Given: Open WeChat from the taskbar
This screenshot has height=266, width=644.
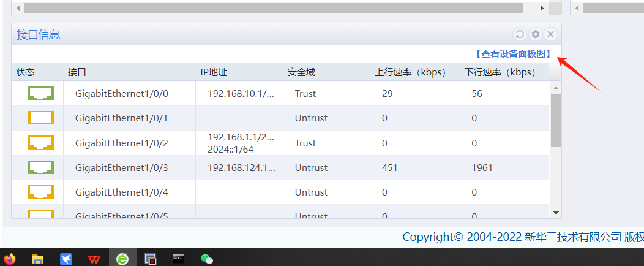Looking at the screenshot, I should click(207, 259).
